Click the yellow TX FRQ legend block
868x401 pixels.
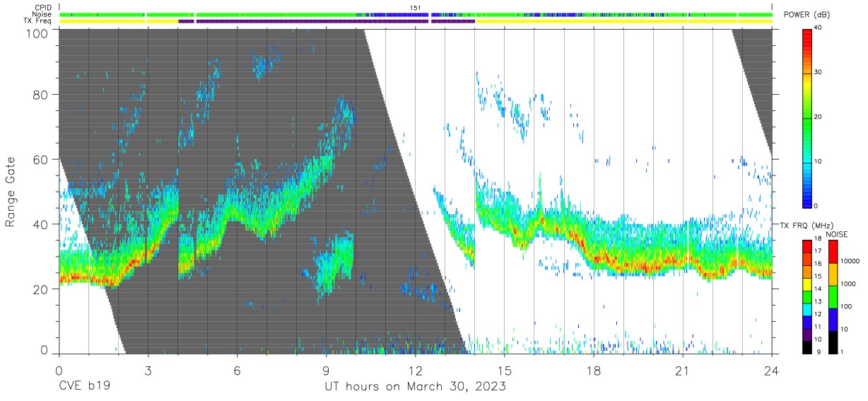click(807, 284)
